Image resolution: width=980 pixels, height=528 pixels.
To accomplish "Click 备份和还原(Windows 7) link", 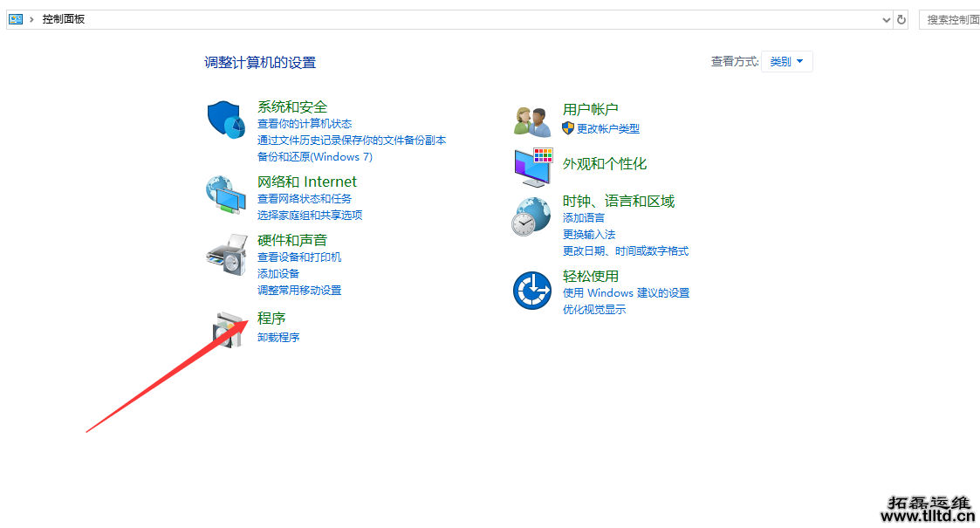I will [314, 156].
